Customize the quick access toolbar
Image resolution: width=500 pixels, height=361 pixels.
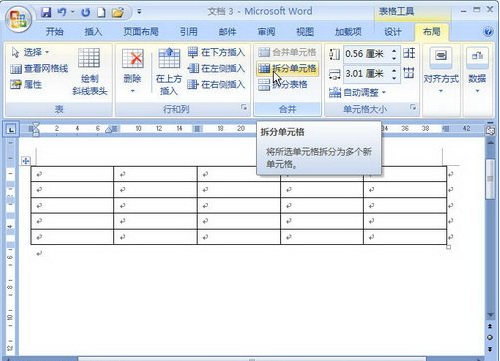coord(139,12)
